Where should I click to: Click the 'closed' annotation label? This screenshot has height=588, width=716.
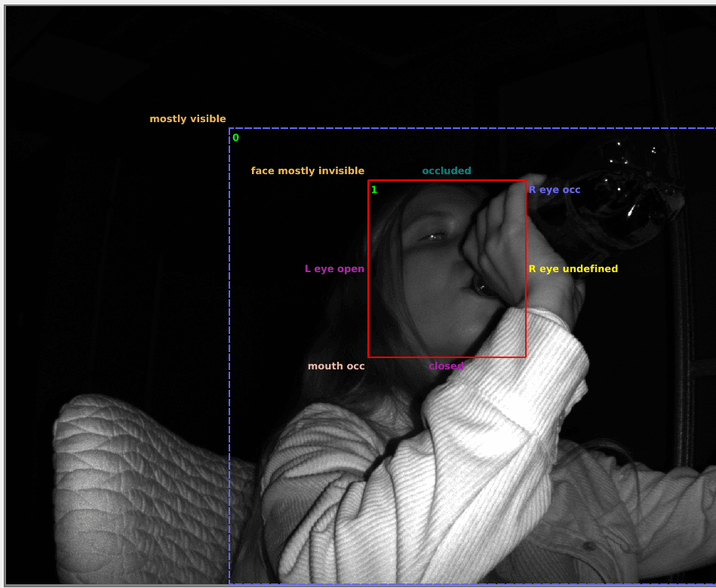coord(446,366)
